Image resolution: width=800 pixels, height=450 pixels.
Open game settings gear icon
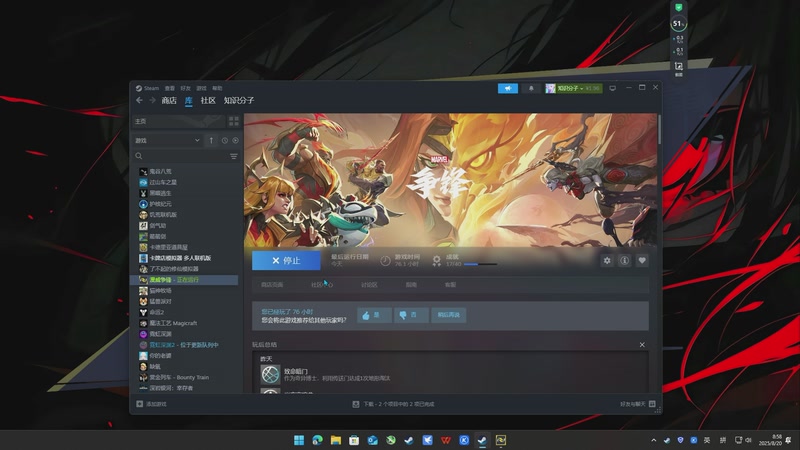tap(607, 261)
